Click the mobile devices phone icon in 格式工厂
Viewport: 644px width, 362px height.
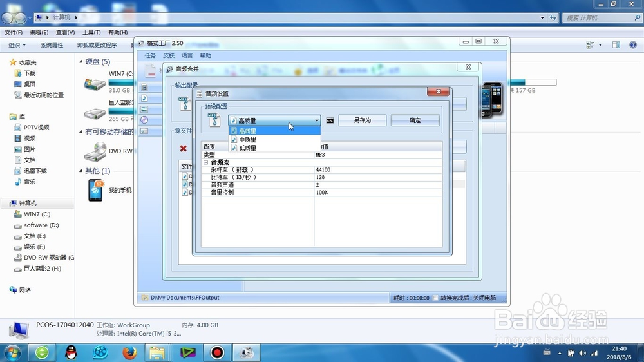click(x=491, y=99)
